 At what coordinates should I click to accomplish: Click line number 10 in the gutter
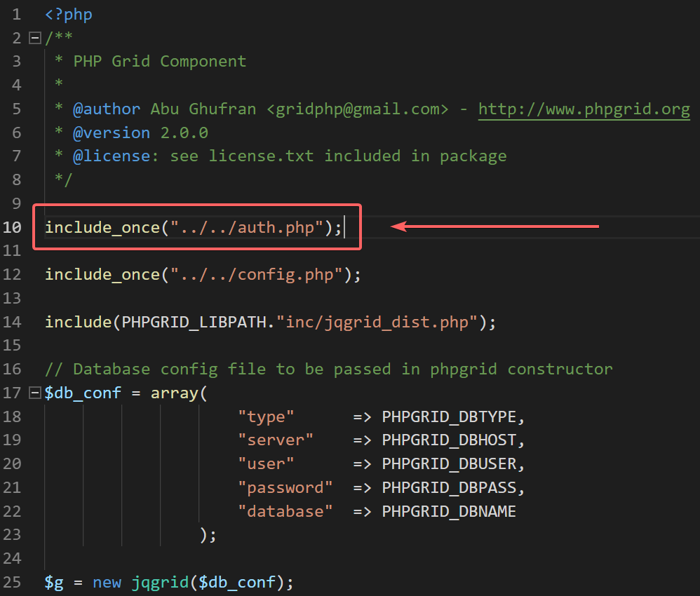tap(13, 227)
